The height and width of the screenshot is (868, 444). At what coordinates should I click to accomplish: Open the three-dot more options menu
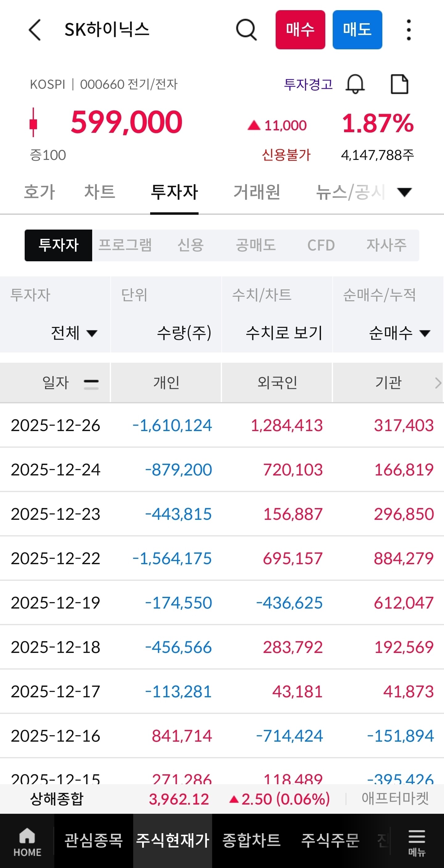pos(409,30)
